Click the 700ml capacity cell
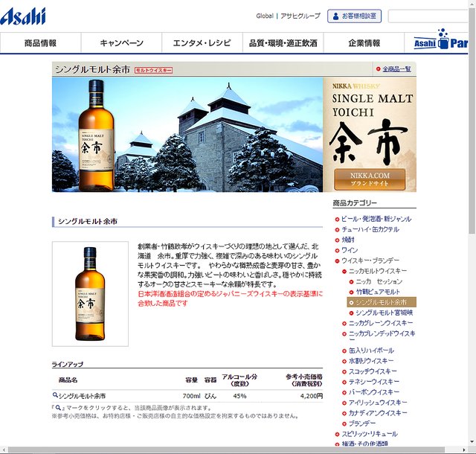476x454 pixels. point(192,396)
